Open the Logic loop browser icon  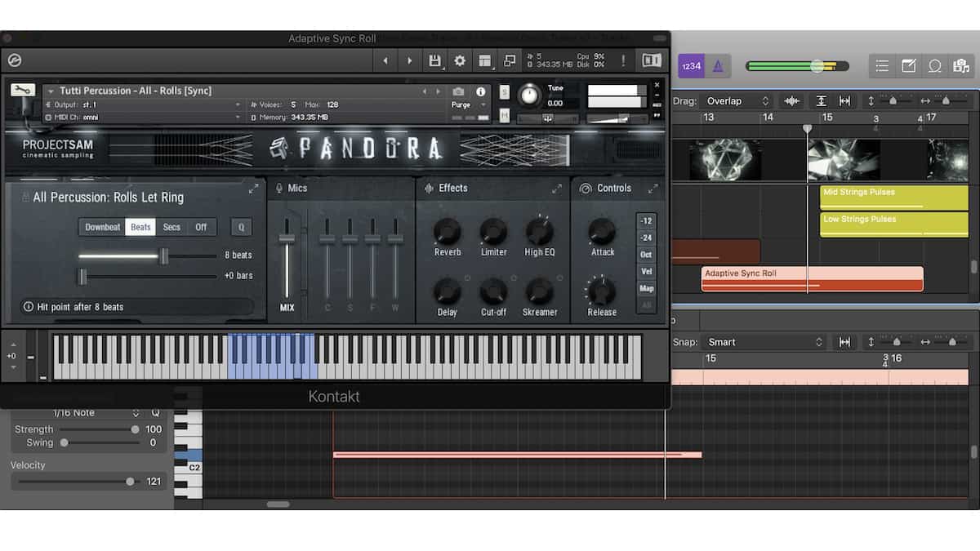[x=934, y=66]
